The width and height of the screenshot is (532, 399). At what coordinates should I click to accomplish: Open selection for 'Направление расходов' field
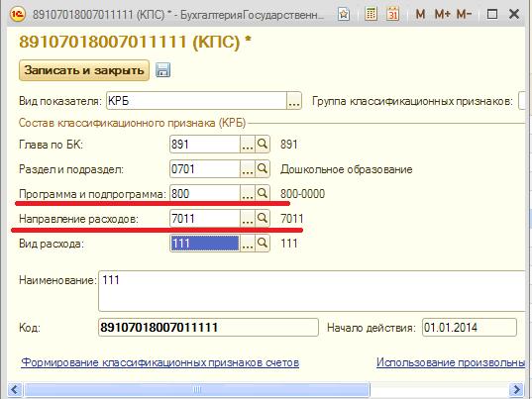(x=248, y=219)
